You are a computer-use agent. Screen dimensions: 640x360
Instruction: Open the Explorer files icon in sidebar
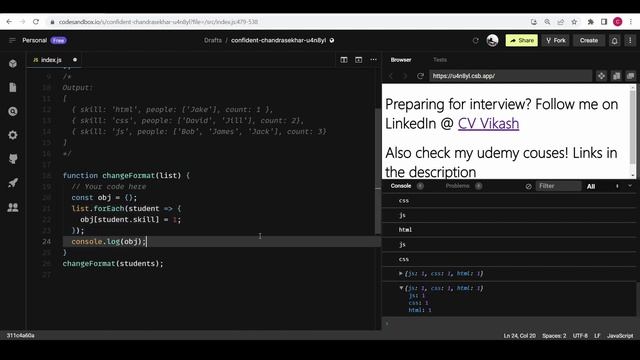13,87
